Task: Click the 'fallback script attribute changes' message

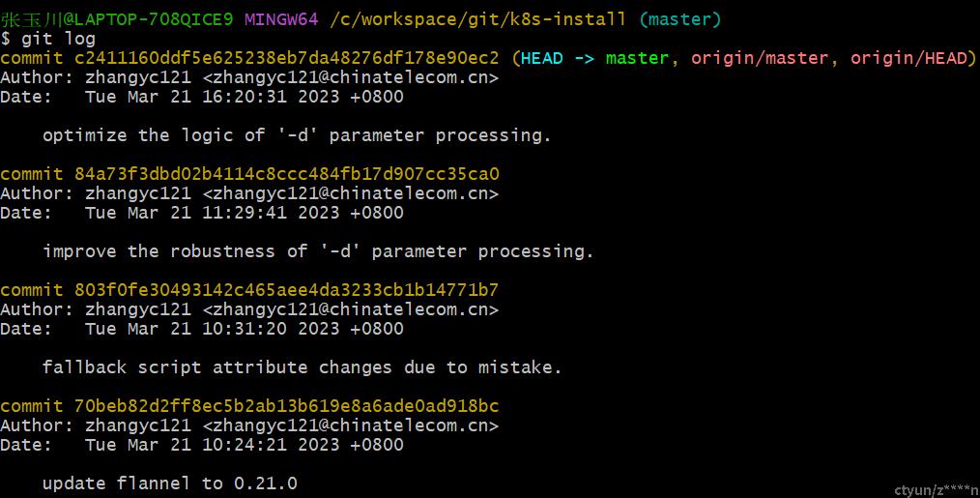Action: click(x=302, y=367)
